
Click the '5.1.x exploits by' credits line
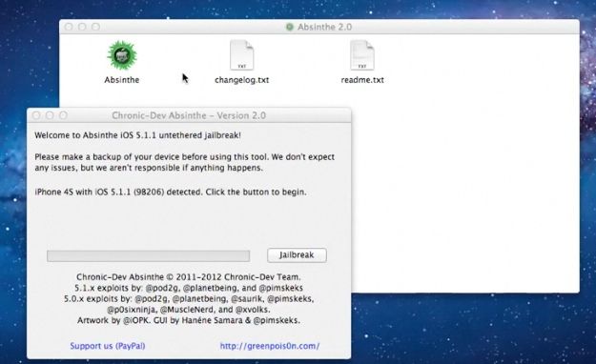(189, 288)
